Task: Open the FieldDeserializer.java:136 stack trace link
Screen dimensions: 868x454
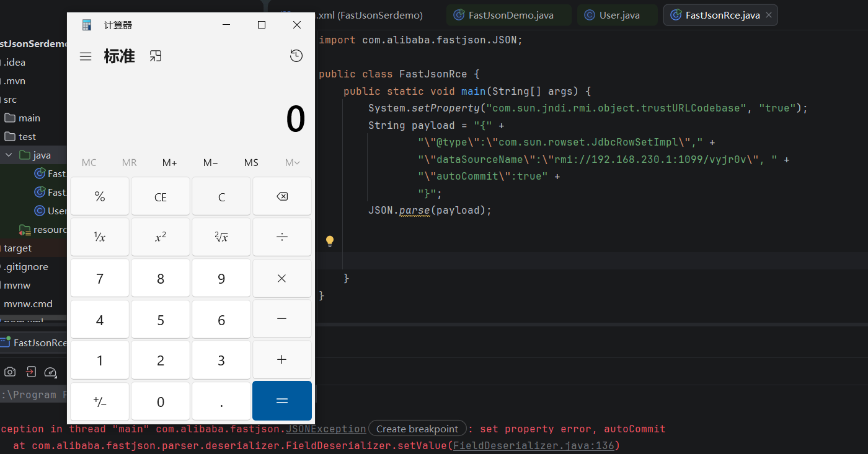Action: [x=534, y=445]
